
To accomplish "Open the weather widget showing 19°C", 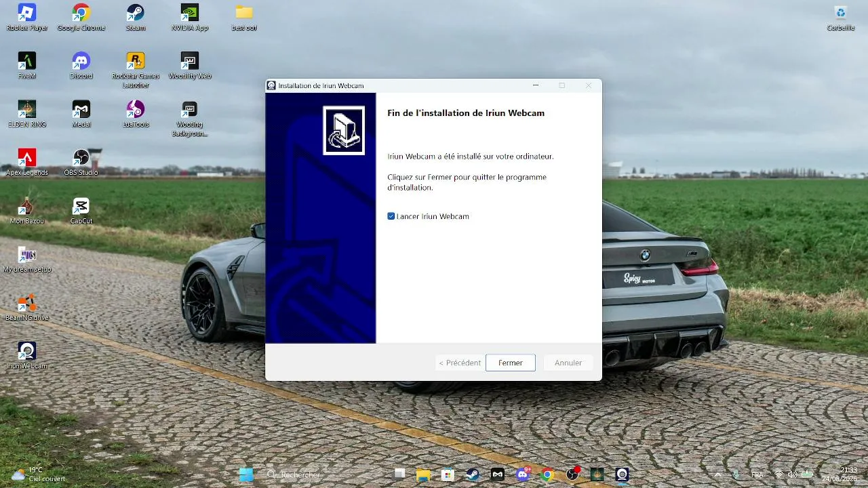I will [x=38, y=474].
